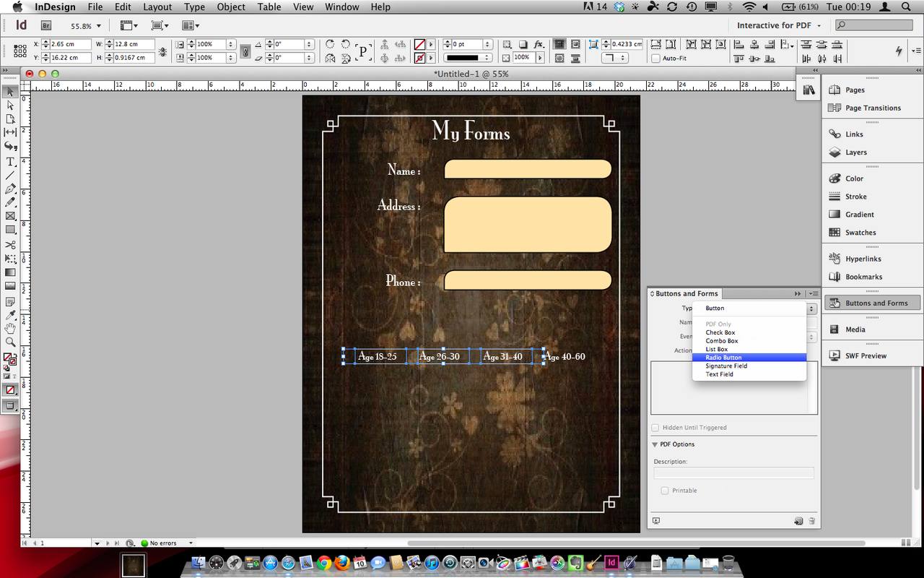Screen dimensions: 924x578
Task: Select the Hand tool
Action: click(10, 329)
